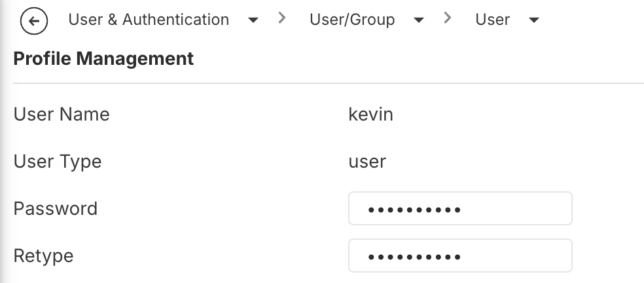Open the User/Group breadcrumb item
Image resolution: width=644 pixels, height=283 pixels.
point(352,20)
